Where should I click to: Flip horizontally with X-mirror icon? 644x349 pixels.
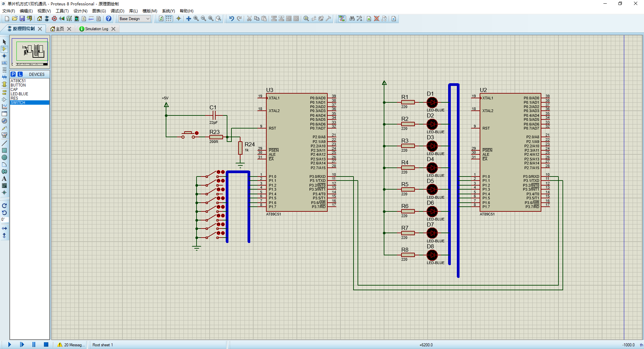(4, 228)
